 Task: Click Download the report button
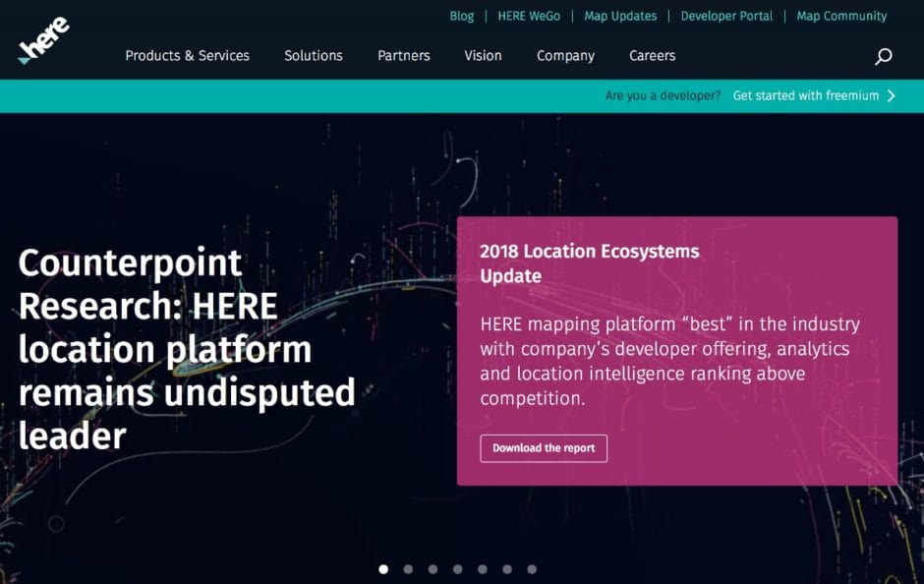coord(544,448)
